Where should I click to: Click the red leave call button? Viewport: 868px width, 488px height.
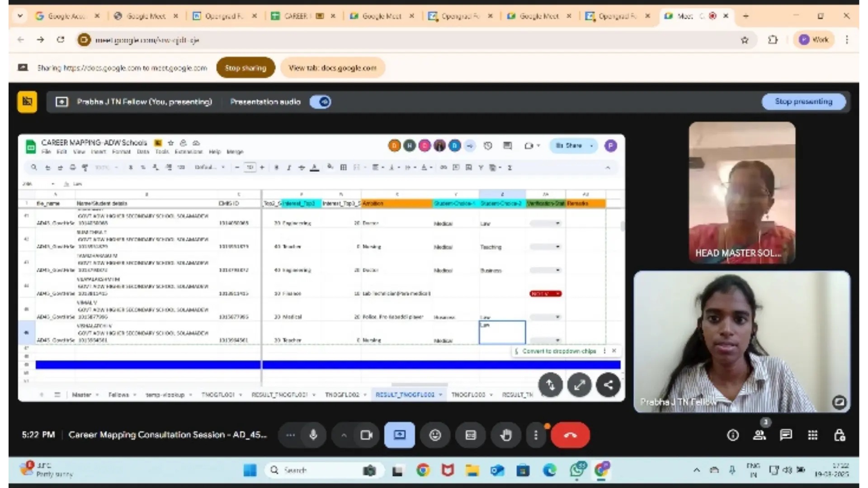click(x=570, y=435)
